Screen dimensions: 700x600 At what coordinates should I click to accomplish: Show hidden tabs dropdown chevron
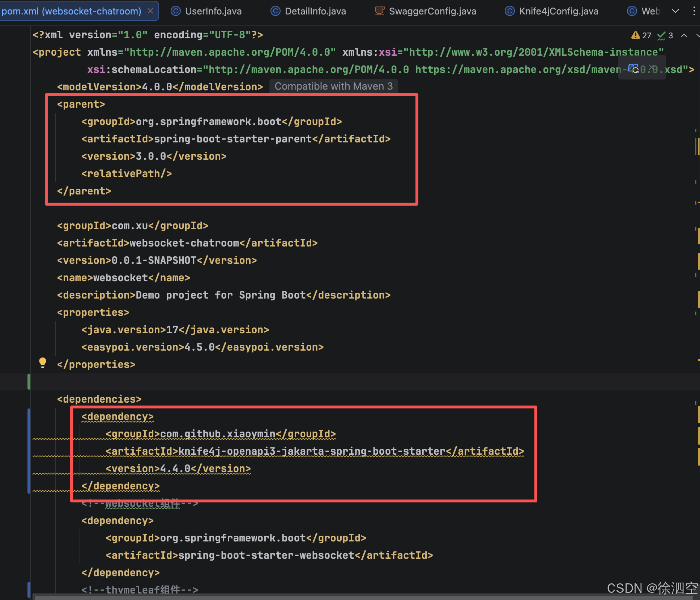tap(675, 11)
